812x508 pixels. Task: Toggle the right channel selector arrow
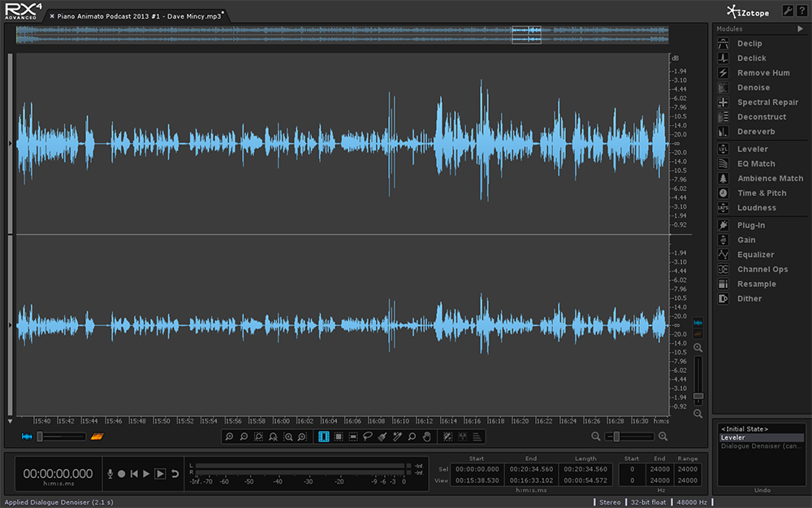10,325
